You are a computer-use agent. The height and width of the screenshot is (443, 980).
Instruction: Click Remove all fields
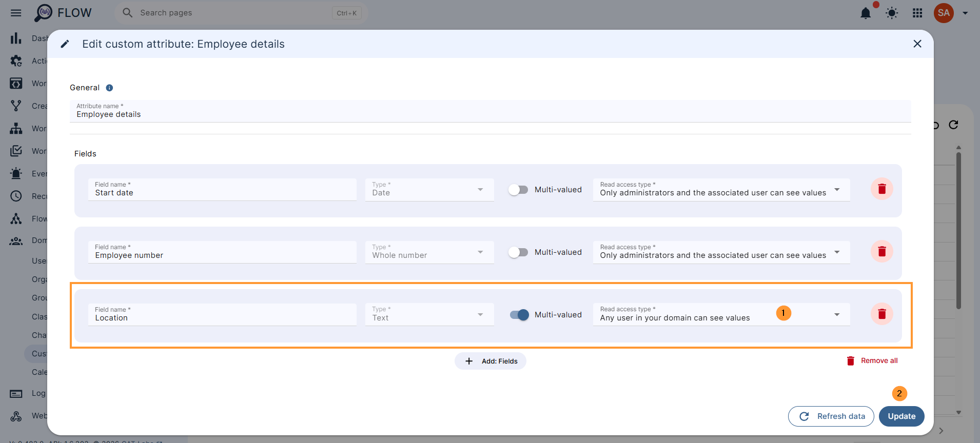[872, 361]
